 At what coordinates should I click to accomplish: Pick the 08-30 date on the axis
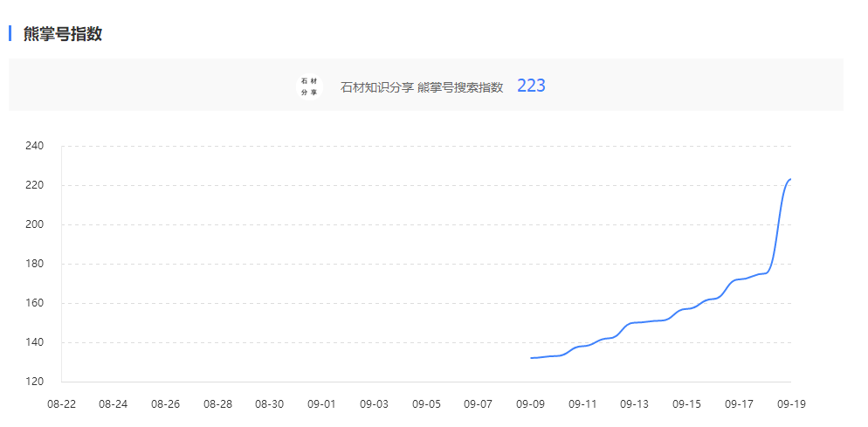(270, 404)
